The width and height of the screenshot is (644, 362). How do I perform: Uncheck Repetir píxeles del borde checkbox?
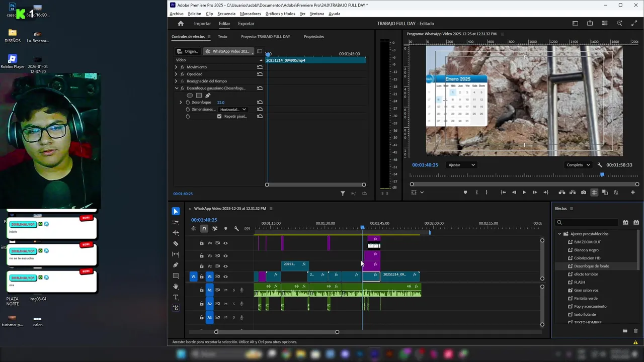[219, 116]
